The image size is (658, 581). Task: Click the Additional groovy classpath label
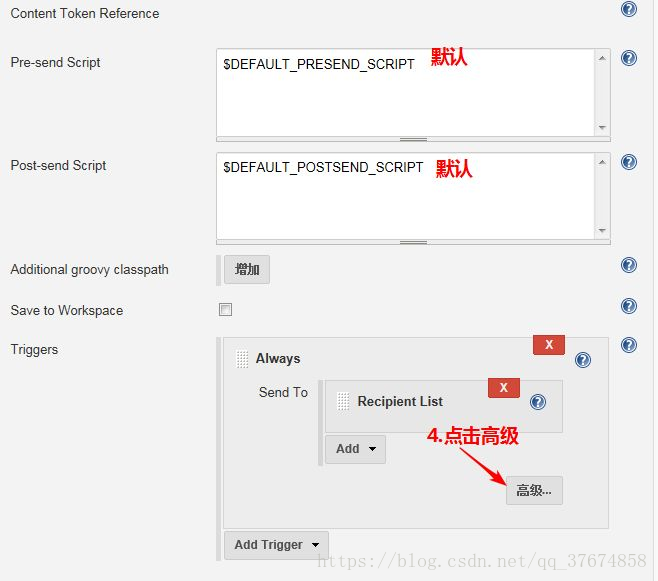click(89, 269)
